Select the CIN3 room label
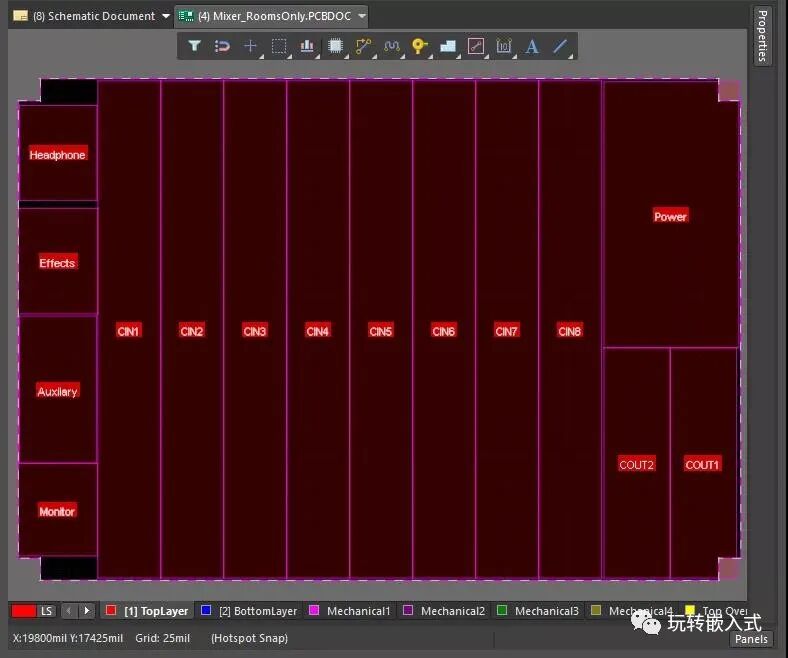Viewport: 788px width, 658px height. tap(255, 331)
